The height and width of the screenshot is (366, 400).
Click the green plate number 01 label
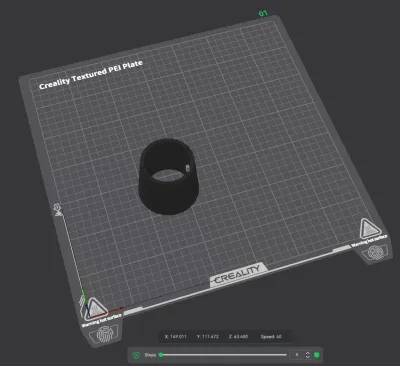point(263,13)
